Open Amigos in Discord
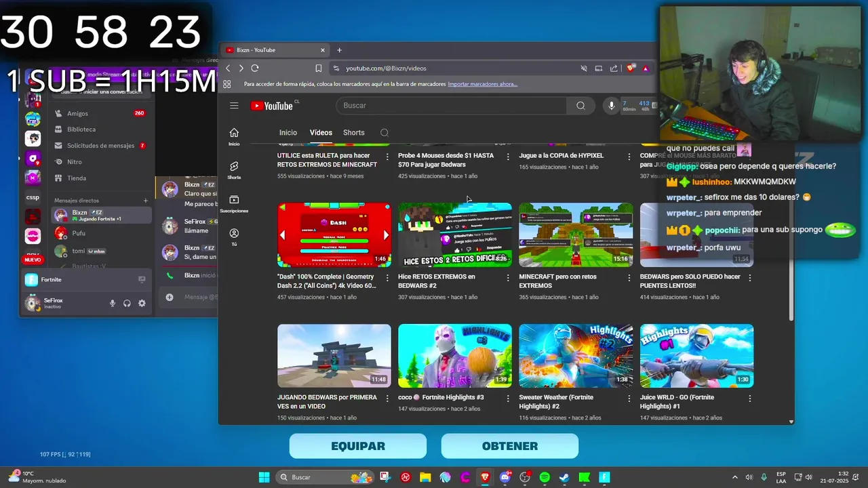This screenshot has height=488, width=868. click(102, 113)
